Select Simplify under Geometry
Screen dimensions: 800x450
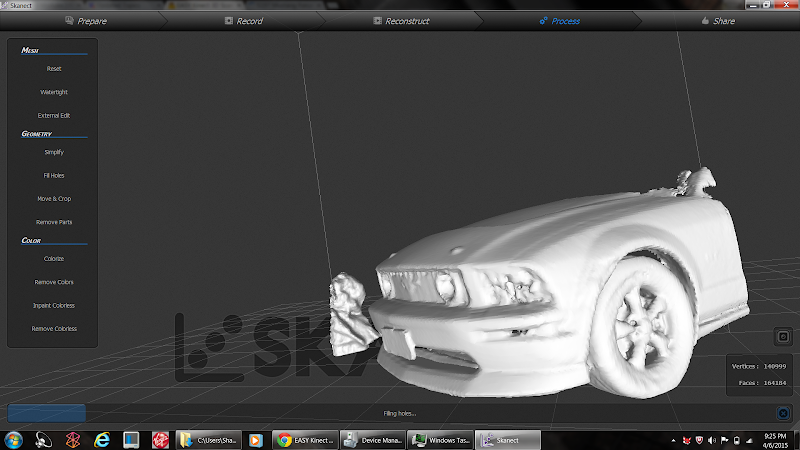[54, 152]
